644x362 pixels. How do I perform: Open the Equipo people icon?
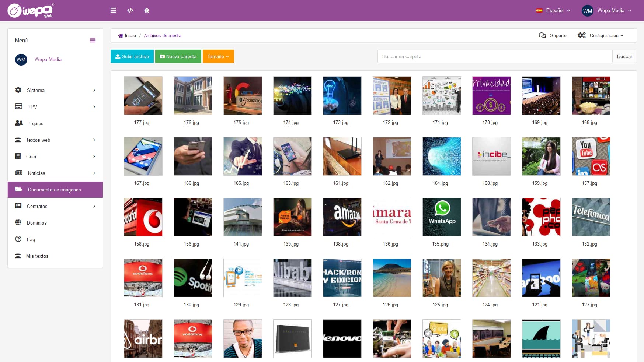[19, 123]
